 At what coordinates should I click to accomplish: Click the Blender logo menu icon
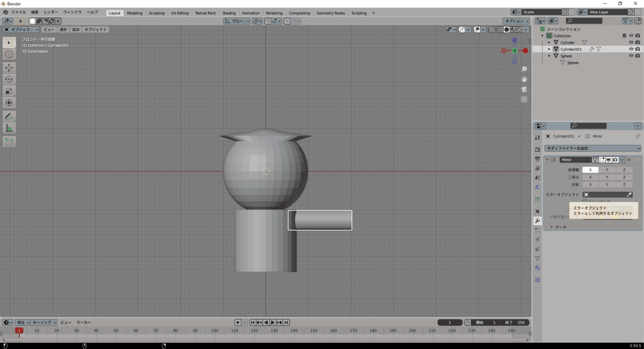(5, 12)
